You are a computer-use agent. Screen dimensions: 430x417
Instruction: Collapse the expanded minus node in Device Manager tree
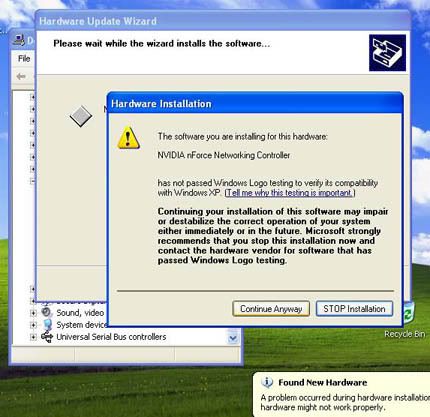(x=33, y=182)
